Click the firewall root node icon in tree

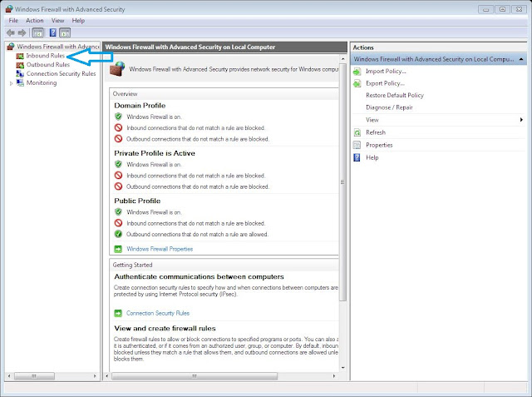(x=11, y=47)
